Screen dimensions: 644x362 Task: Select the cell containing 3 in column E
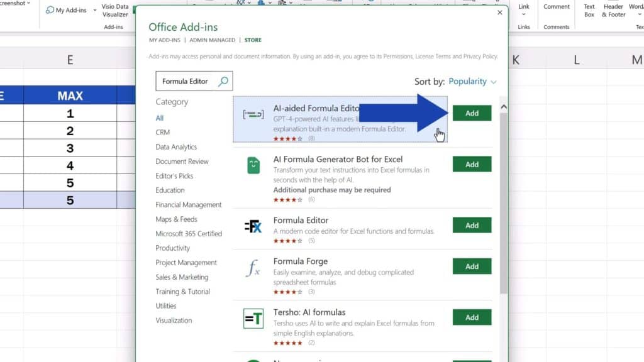(x=70, y=148)
